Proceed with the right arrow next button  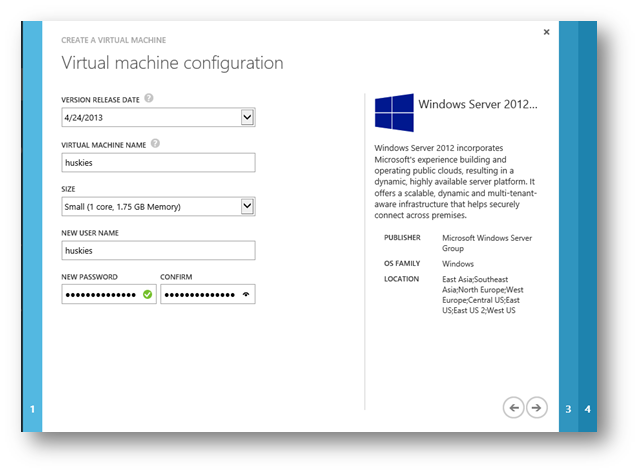click(x=537, y=408)
